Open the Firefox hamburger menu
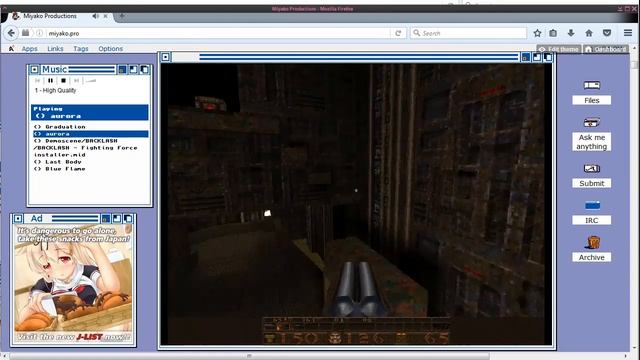The width and height of the screenshot is (640, 360). pyautogui.click(x=628, y=33)
